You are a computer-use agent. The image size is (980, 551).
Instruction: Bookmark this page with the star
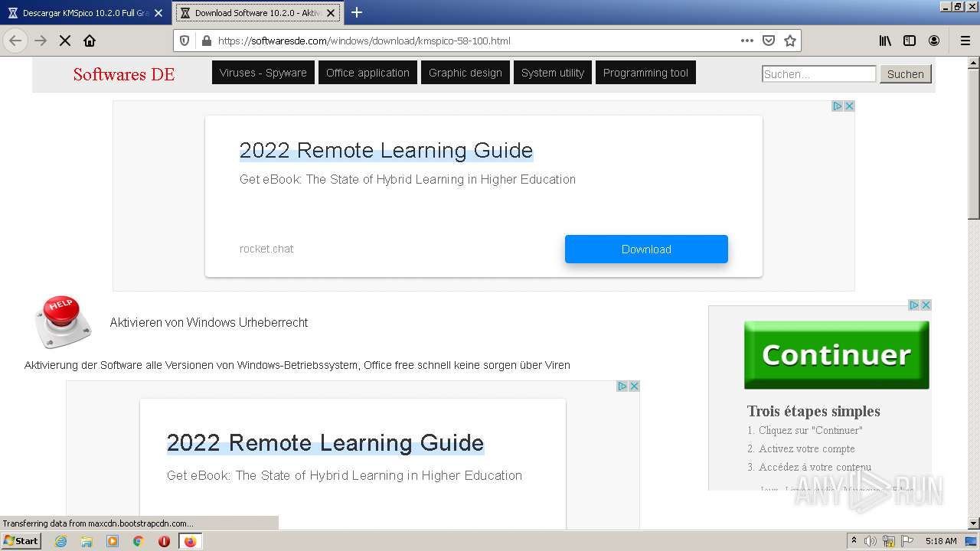pos(790,41)
